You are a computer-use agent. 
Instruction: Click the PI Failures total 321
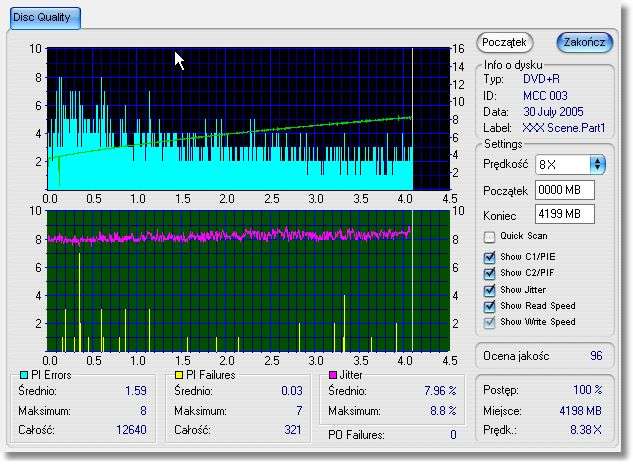click(293, 430)
